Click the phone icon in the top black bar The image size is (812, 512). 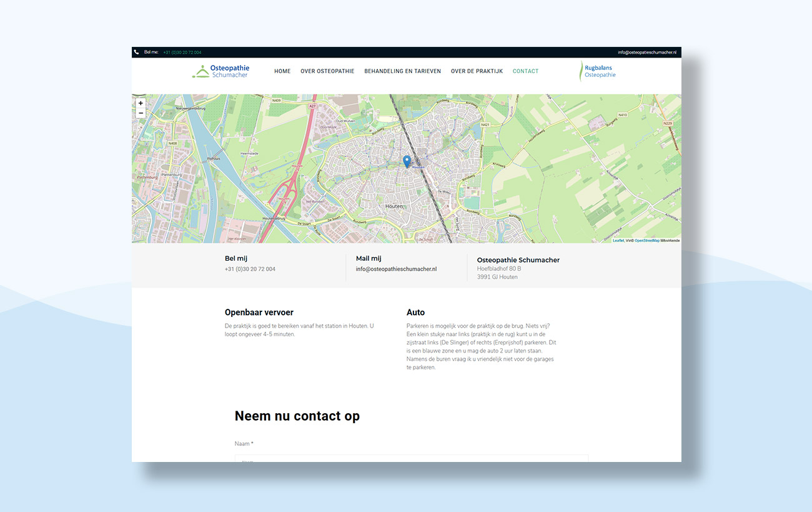(136, 51)
